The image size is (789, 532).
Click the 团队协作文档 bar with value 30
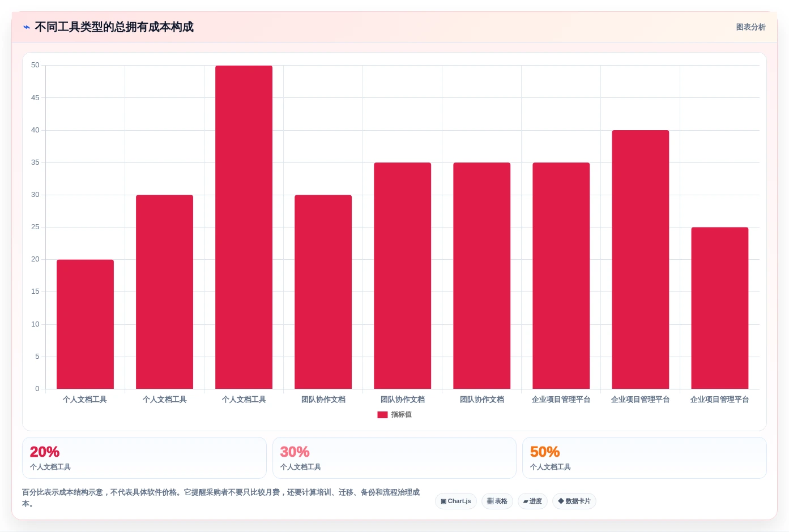pyautogui.click(x=323, y=292)
